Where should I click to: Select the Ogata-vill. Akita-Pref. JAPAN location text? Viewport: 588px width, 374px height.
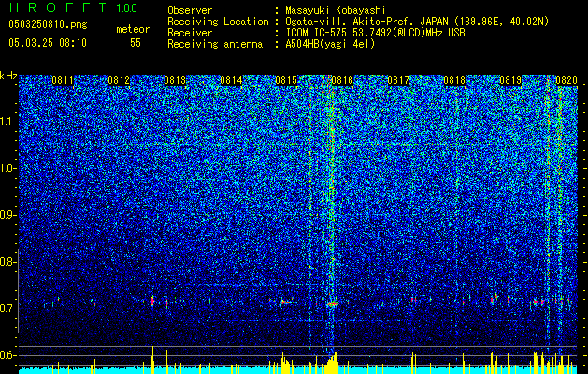tap(417, 22)
